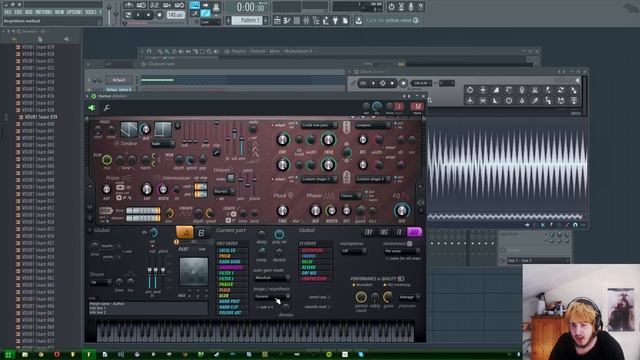Image resolution: width=640 pixels, height=360 pixels.
Task: Open the EDIT menu
Action: click(18, 12)
